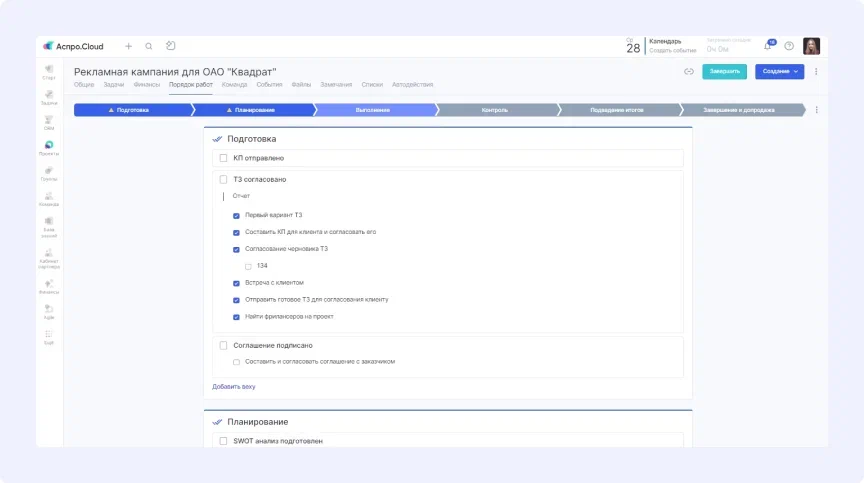Open the help question mark icon
Screen dimensions: 864x483
coord(789,46)
